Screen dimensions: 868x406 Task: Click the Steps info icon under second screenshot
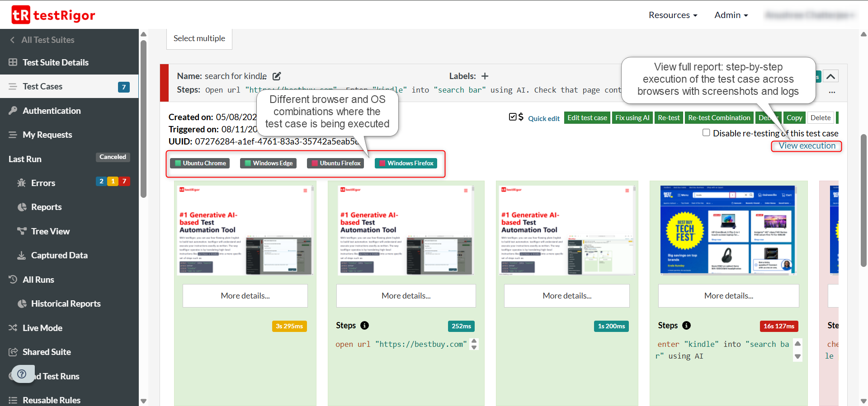pyautogui.click(x=365, y=326)
